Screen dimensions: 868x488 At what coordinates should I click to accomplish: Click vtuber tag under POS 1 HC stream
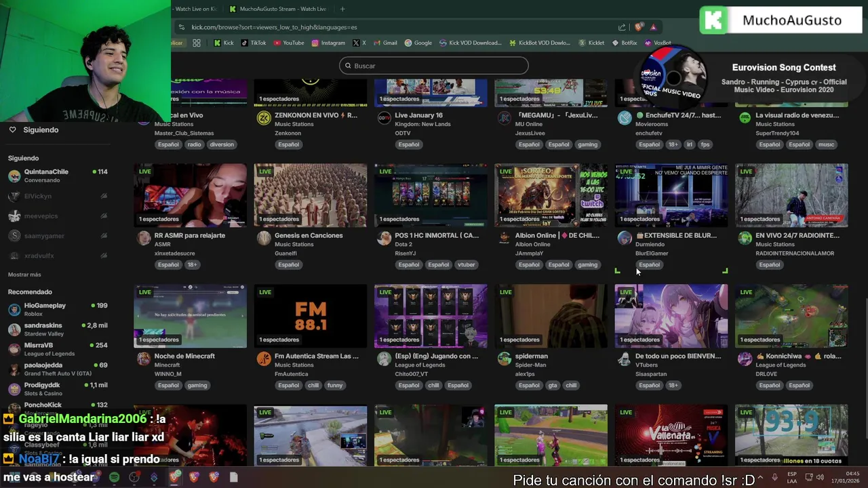pyautogui.click(x=466, y=264)
